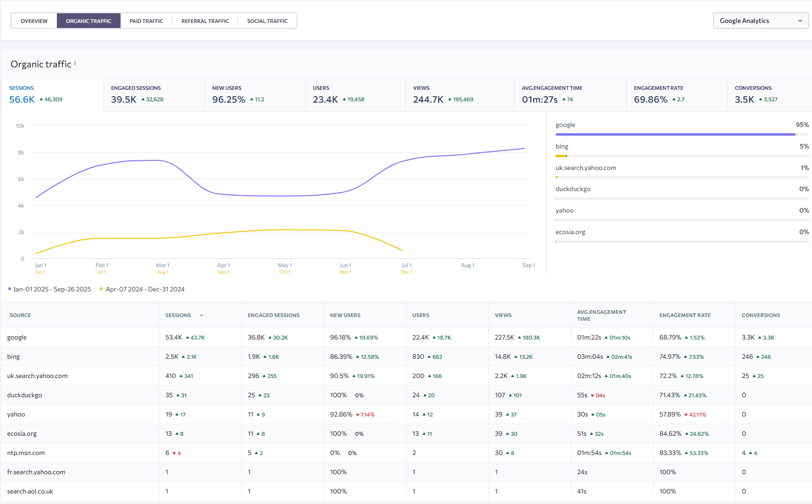
Task: Select the New Users metric card
Action: tap(255, 95)
